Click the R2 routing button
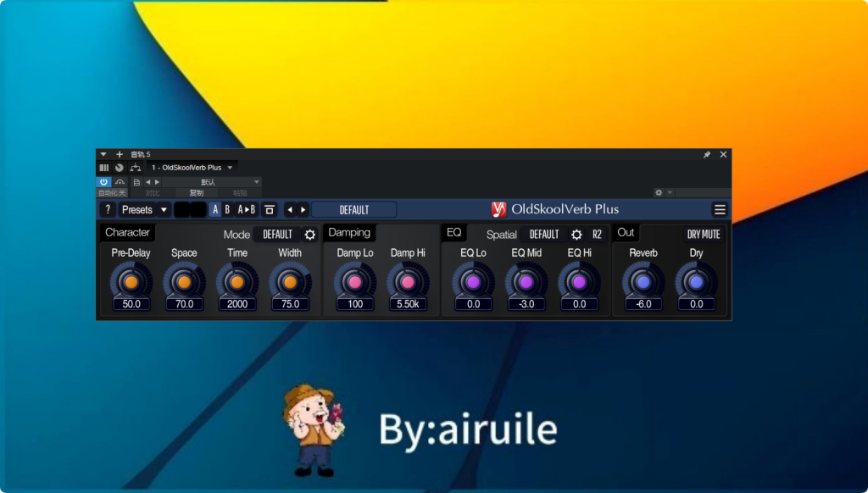Image resolution: width=868 pixels, height=493 pixels. tap(597, 234)
